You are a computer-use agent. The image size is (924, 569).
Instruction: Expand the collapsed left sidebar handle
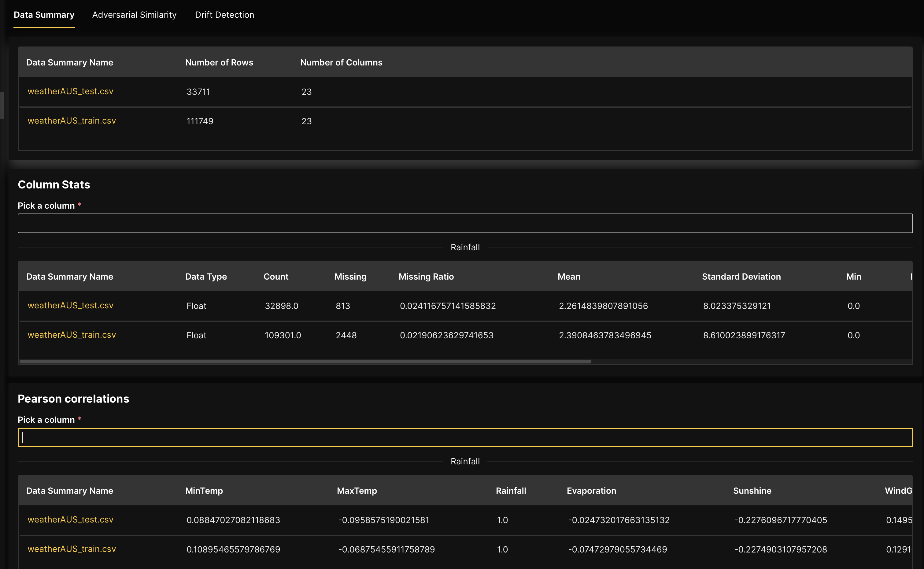tap(2, 105)
